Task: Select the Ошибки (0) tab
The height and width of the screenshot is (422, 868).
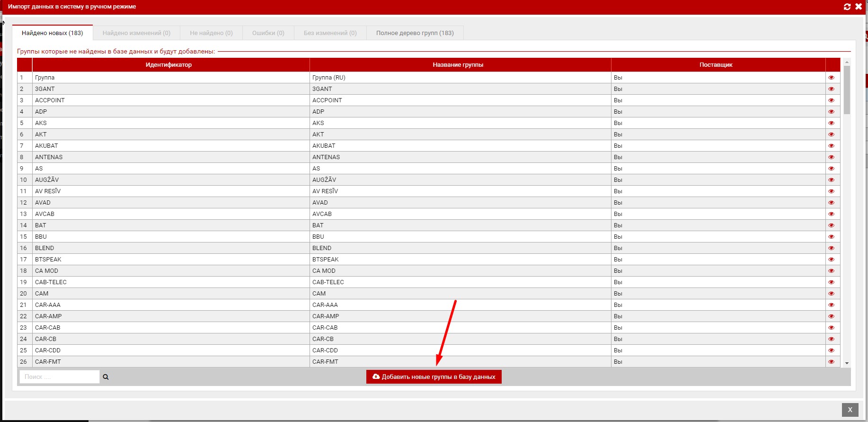Action: coord(268,33)
